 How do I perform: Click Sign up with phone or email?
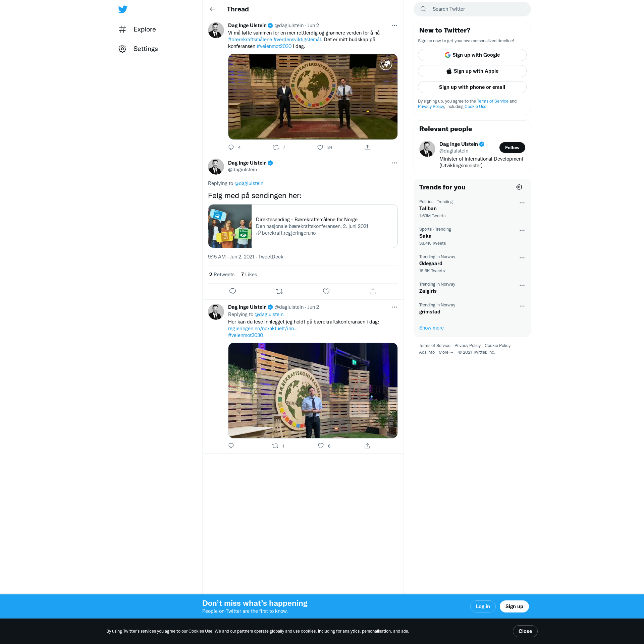472,87
